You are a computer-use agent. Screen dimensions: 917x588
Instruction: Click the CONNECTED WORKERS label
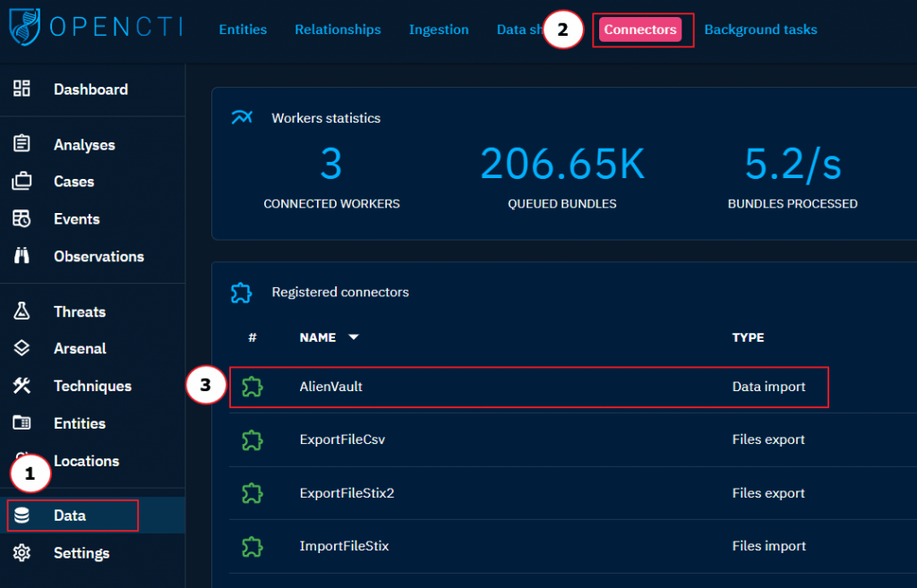click(331, 203)
